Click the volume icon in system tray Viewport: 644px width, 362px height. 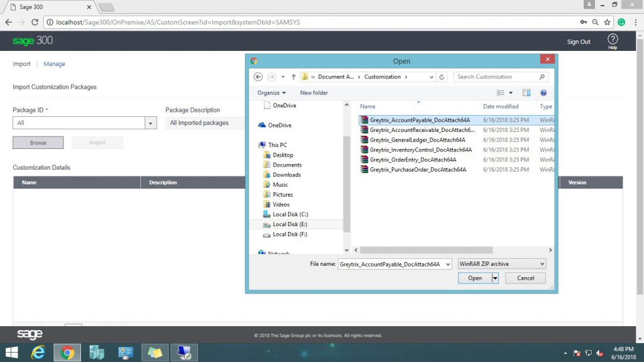[599, 353]
